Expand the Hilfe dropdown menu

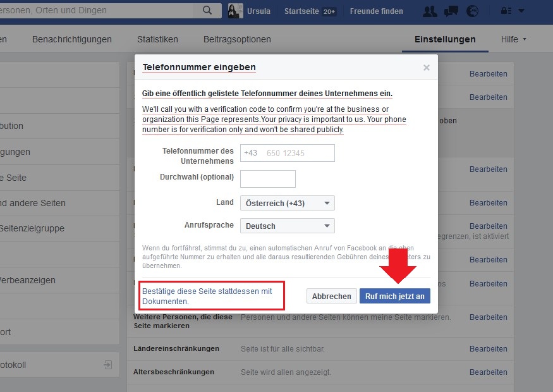[513, 39]
